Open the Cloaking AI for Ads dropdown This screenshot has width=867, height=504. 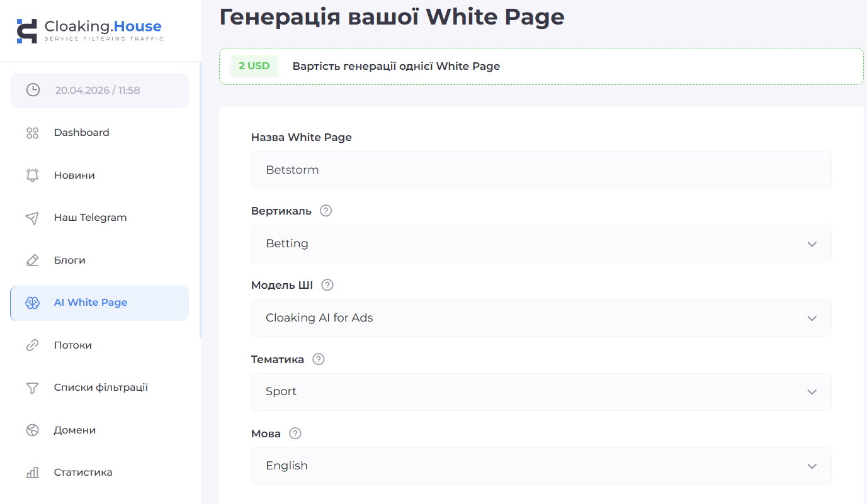tap(540, 318)
